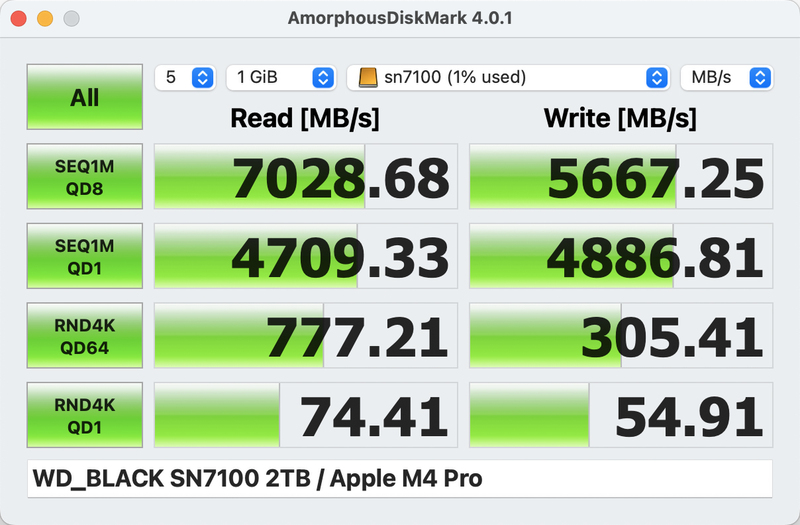The image size is (800, 525).
Task: Click the AmorphousDiskMark 4.0.1 window title
Action: pyautogui.click(x=400, y=18)
